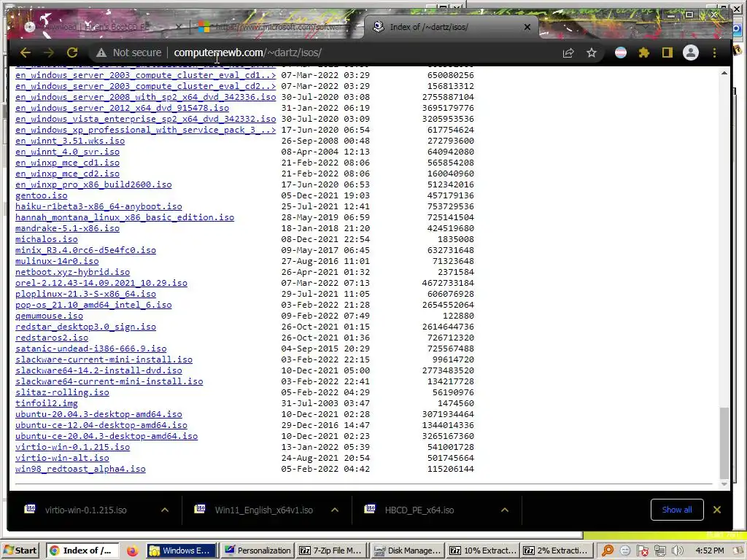Switch to Windows Explorer taskbar button

181,551
